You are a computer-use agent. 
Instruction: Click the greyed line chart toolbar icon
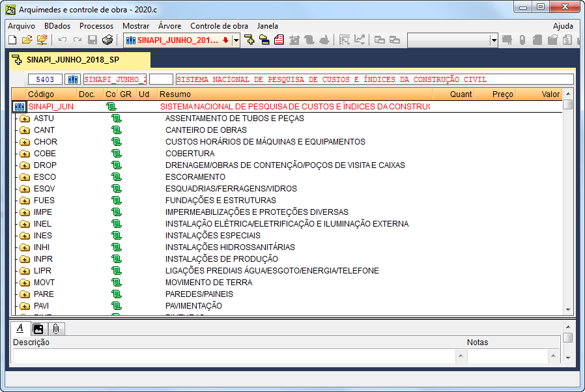click(360, 40)
